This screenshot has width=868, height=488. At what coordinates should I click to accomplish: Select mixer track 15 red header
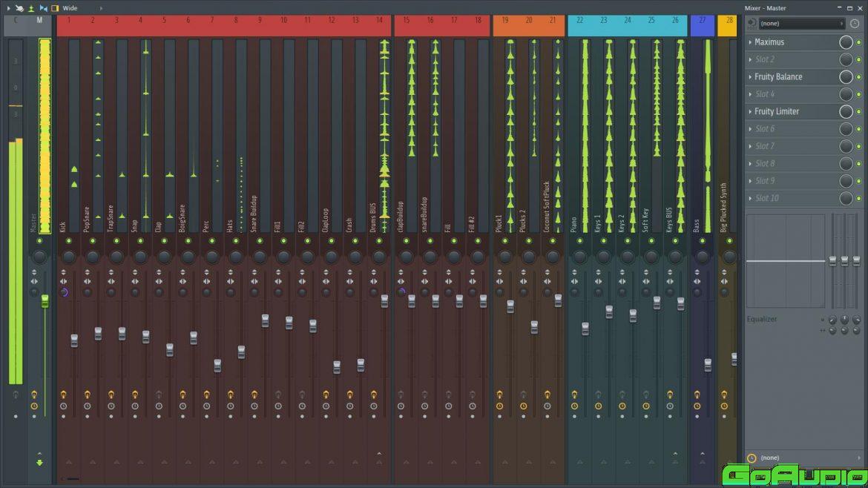pos(407,26)
